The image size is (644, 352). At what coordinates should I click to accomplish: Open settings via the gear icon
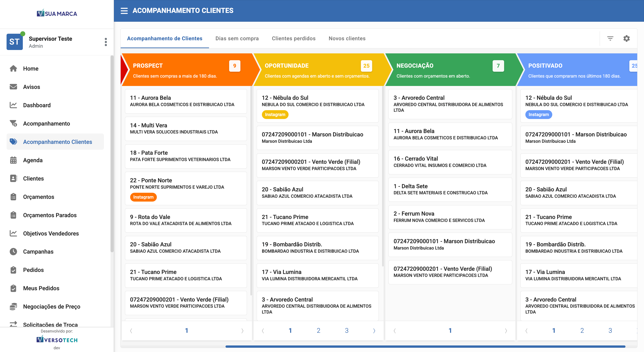[x=627, y=38]
